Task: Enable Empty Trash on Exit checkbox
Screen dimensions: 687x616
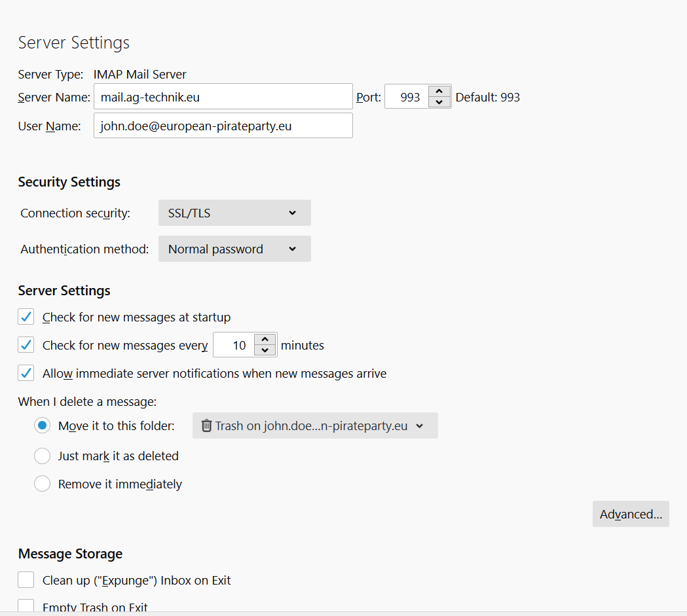Action: click(x=26, y=606)
